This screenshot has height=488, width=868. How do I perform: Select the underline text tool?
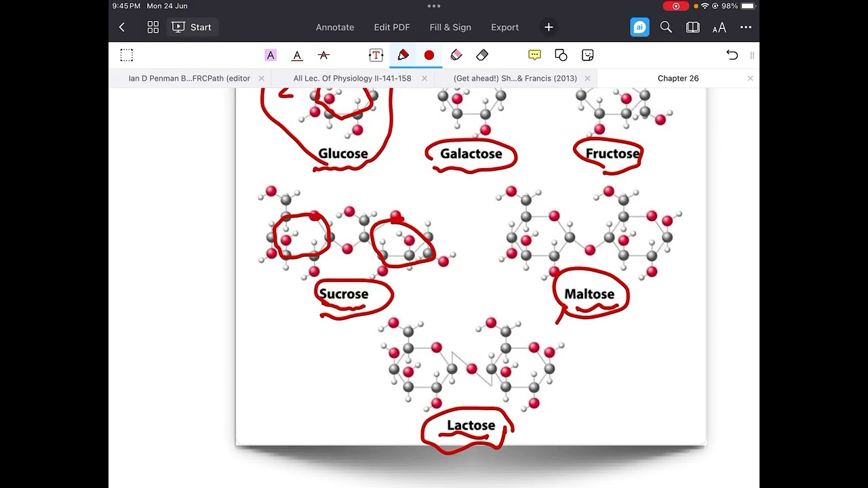tap(297, 55)
